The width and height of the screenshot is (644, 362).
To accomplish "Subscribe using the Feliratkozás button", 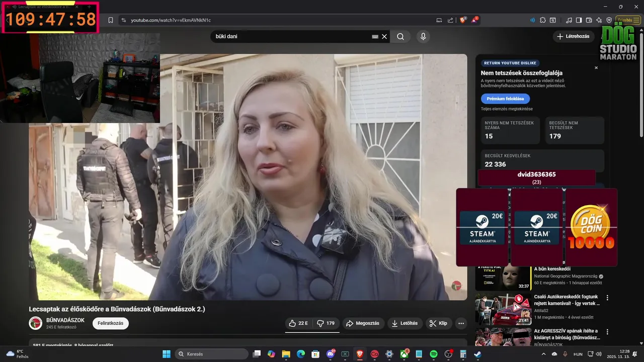I will (110, 323).
